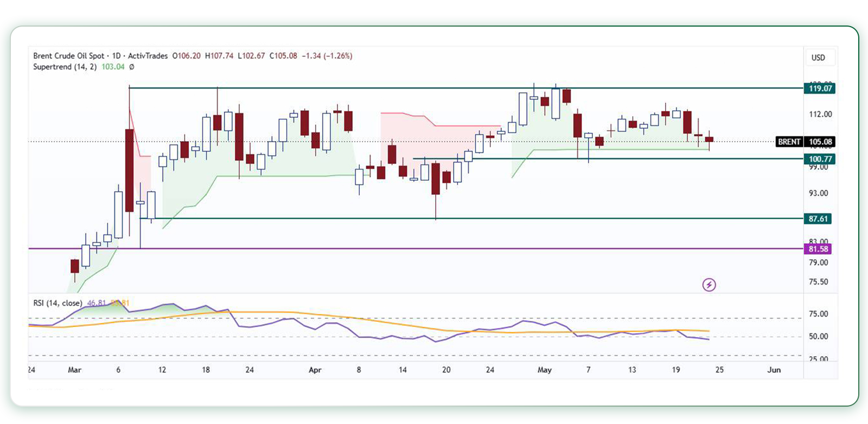Select the RSI (14, close) indicator label

coord(58,303)
